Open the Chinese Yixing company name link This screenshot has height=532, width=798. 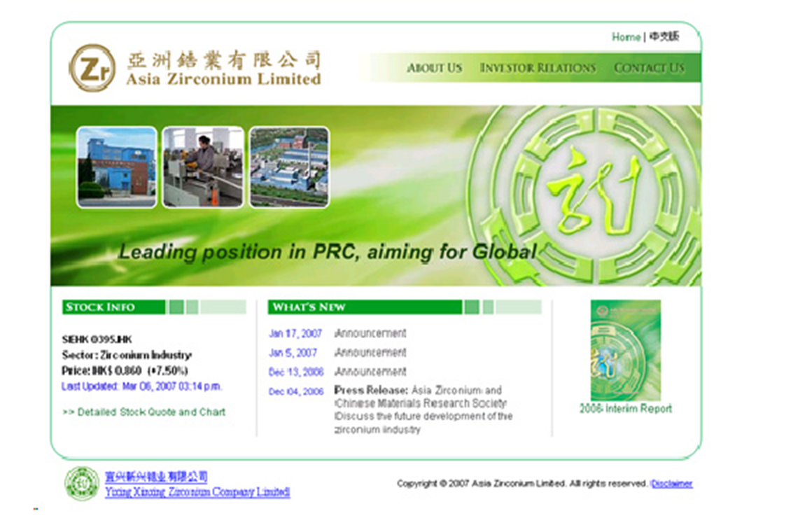(x=156, y=477)
